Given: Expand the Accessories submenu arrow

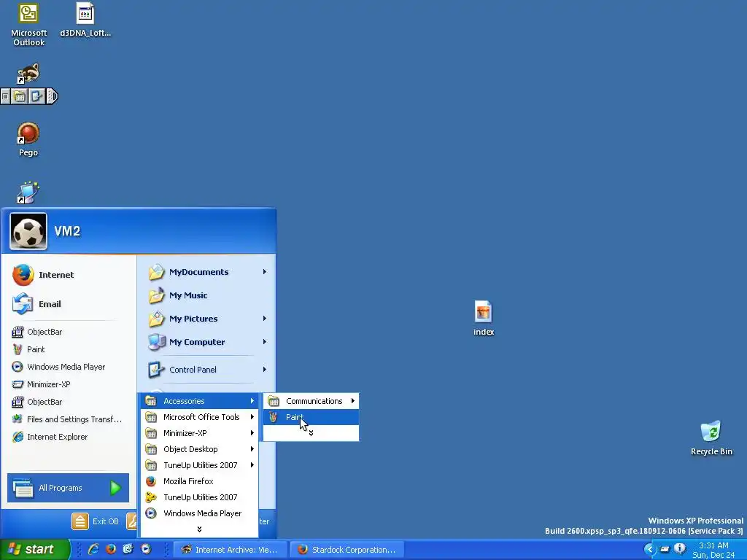Looking at the screenshot, I should tap(252, 401).
